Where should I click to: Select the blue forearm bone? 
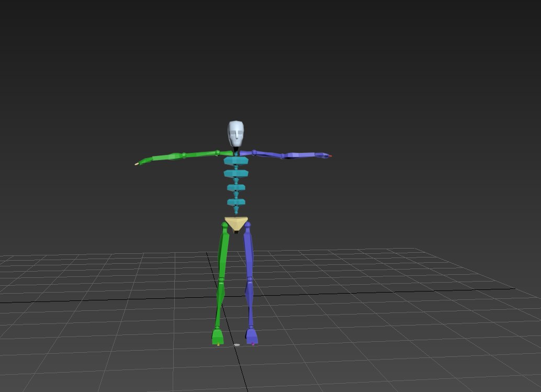coord(299,155)
